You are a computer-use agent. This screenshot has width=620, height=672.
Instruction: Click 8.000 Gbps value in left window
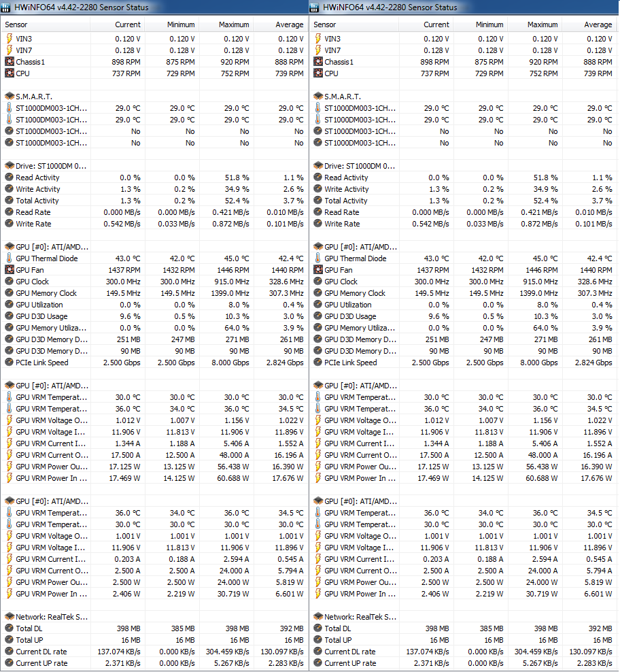pos(230,363)
